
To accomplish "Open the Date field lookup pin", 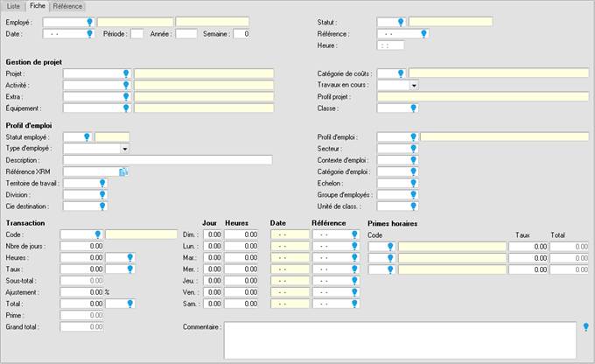I will 90,34.
